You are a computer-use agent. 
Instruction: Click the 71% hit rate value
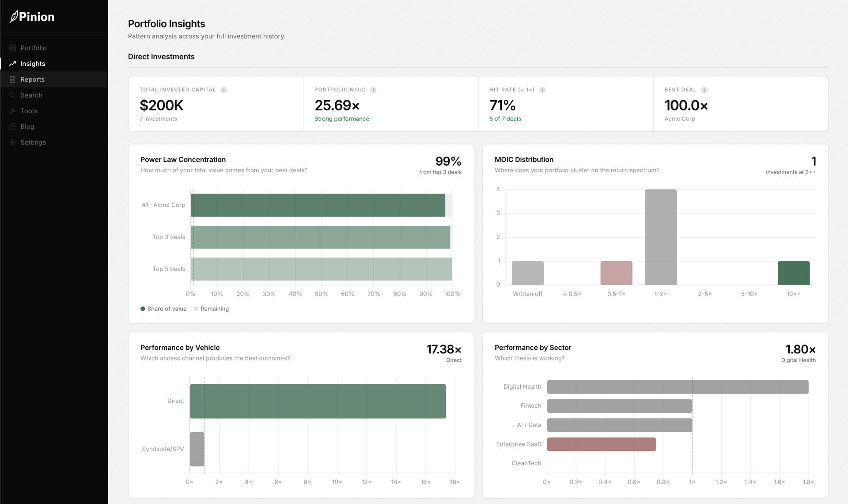tap(502, 105)
